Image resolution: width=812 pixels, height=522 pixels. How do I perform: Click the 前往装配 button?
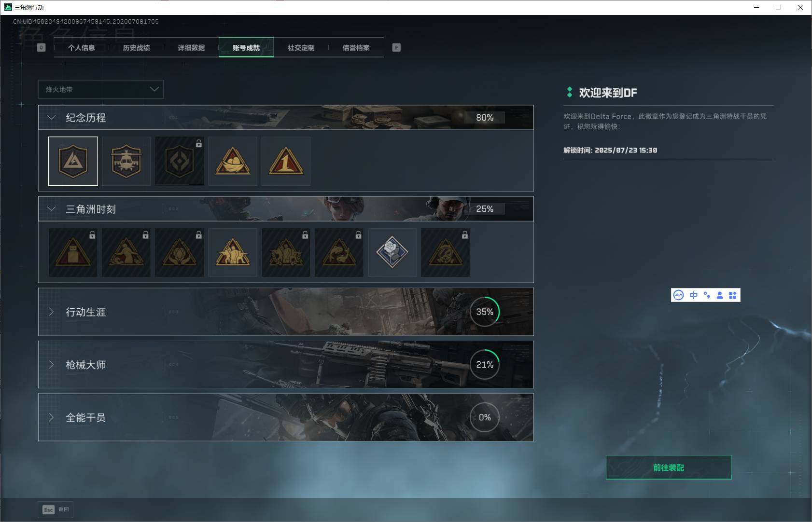click(x=669, y=467)
